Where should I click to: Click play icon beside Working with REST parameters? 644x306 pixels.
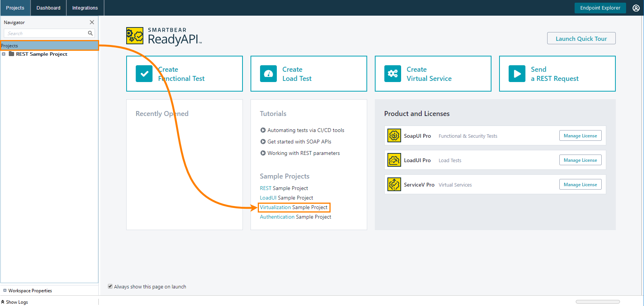(x=263, y=153)
